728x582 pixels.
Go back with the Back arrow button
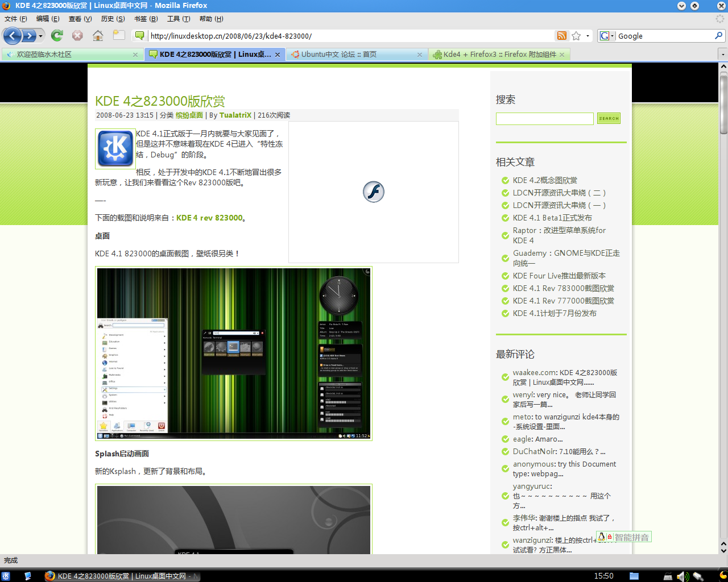point(13,36)
